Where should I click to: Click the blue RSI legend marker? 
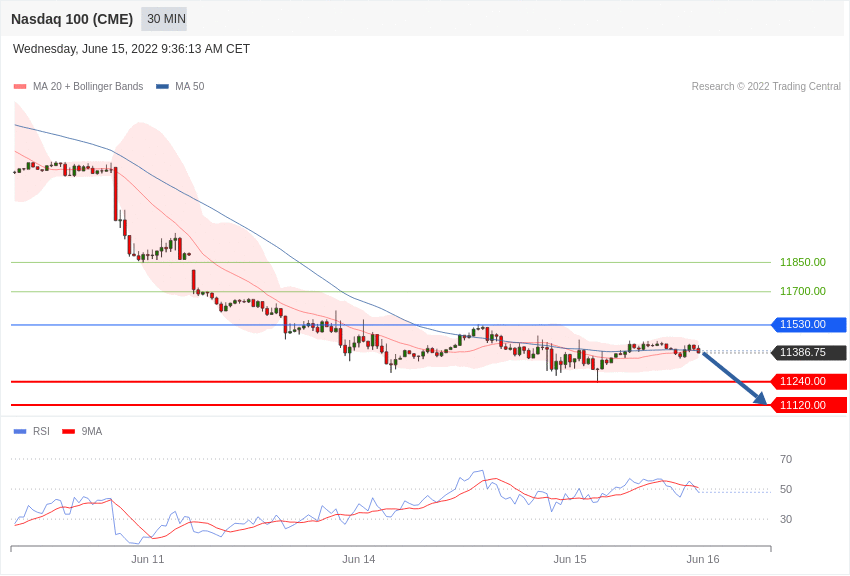point(20,432)
